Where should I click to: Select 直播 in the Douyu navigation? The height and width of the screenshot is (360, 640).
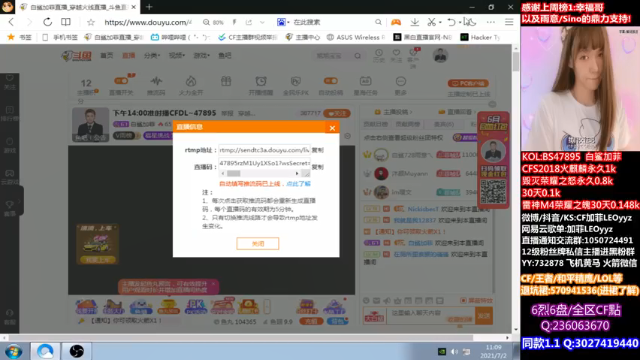click(x=129, y=56)
